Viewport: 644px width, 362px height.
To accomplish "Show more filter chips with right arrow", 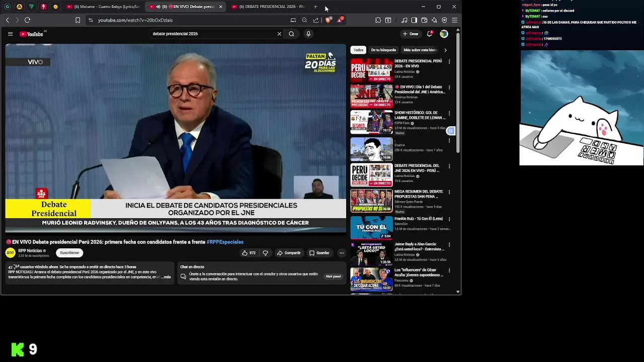I will coord(445,50).
